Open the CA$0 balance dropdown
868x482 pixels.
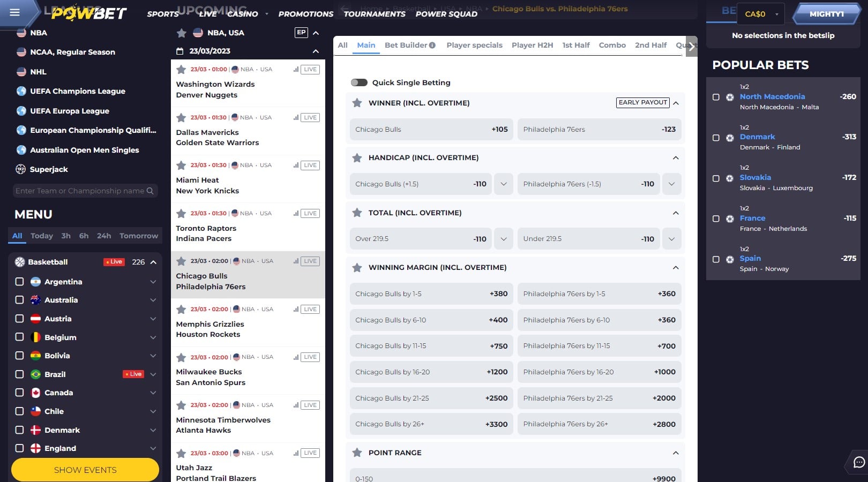click(x=761, y=14)
